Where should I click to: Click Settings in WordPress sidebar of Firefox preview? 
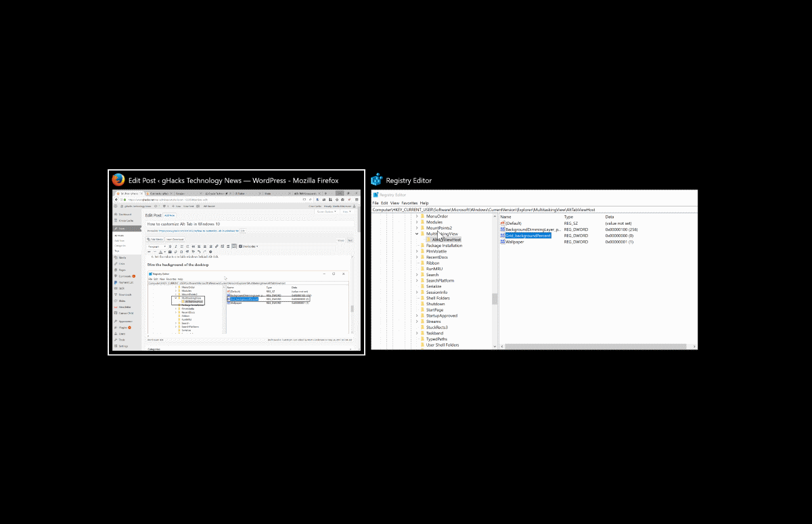(x=122, y=346)
